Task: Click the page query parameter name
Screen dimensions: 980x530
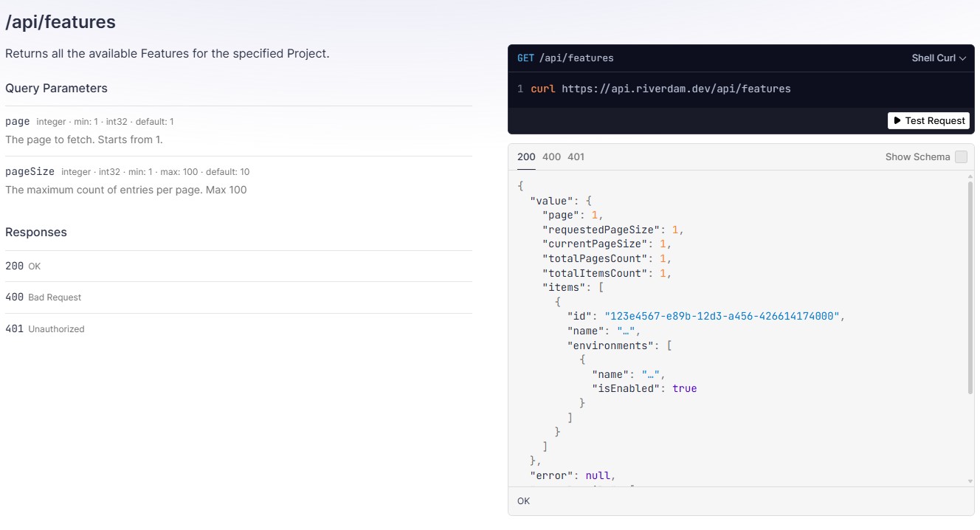Action: tap(18, 121)
